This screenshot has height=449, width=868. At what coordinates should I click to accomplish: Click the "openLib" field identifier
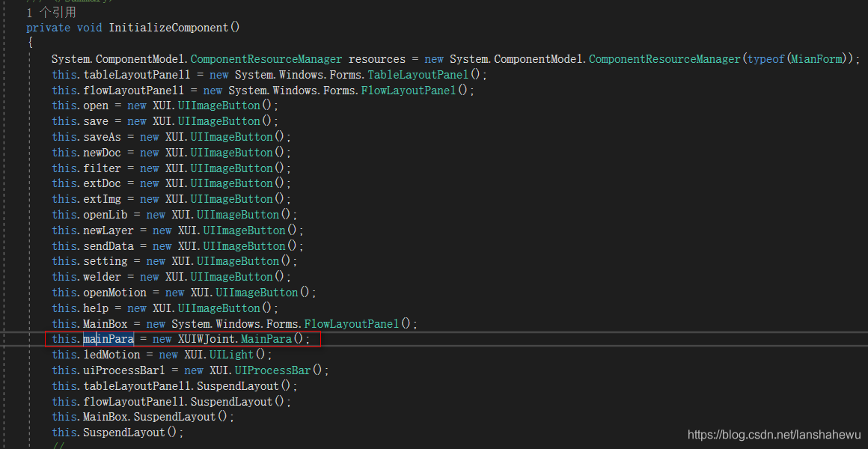106,214
